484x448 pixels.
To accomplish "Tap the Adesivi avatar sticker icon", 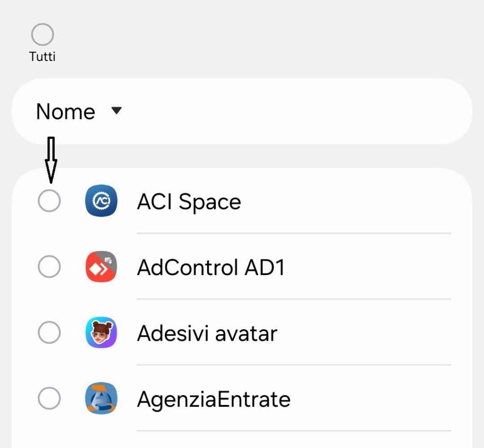I will [x=100, y=333].
